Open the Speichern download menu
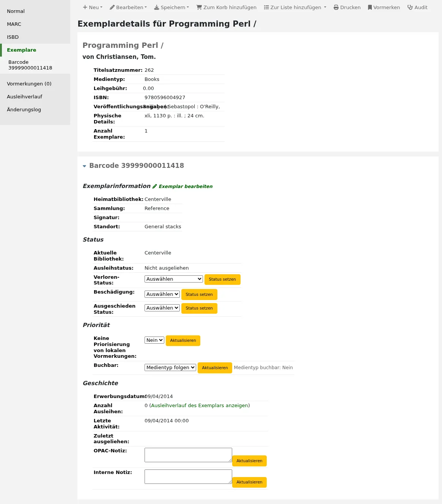The height and width of the screenshot is (504, 442). click(171, 7)
